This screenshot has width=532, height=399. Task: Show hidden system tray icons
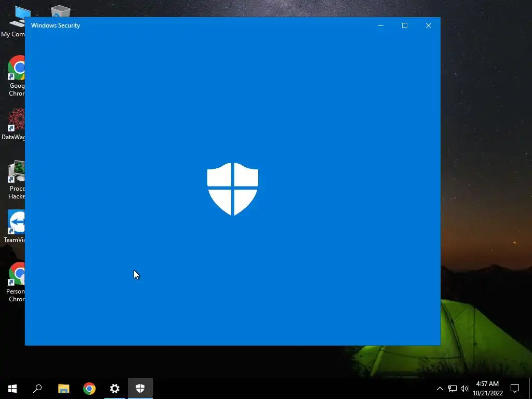pos(440,389)
